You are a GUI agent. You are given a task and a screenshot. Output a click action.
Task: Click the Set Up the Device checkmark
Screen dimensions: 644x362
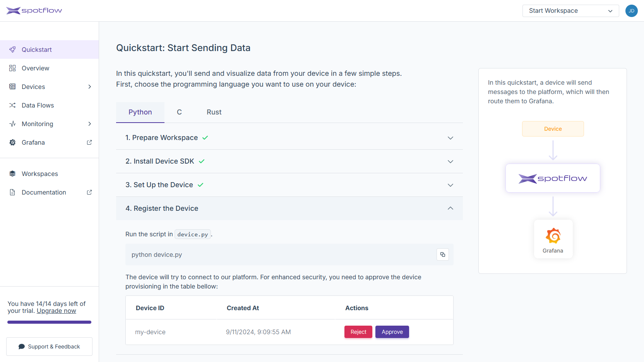pos(200,185)
